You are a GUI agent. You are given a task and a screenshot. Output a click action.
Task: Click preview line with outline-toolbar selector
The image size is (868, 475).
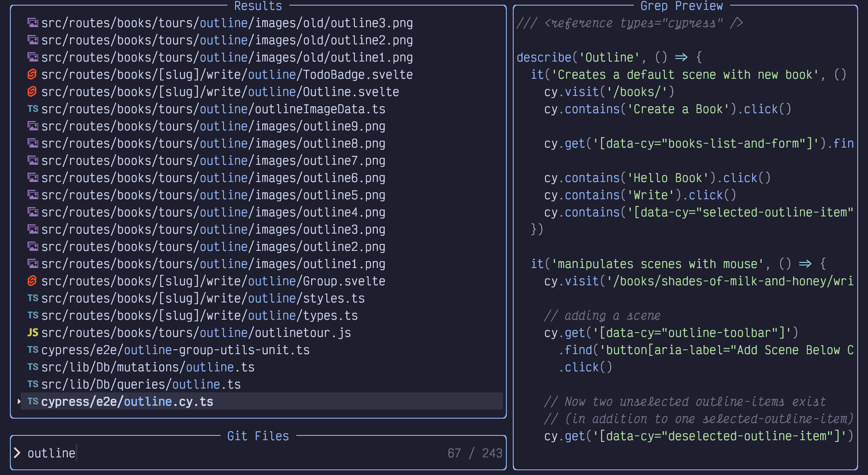point(671,333)
